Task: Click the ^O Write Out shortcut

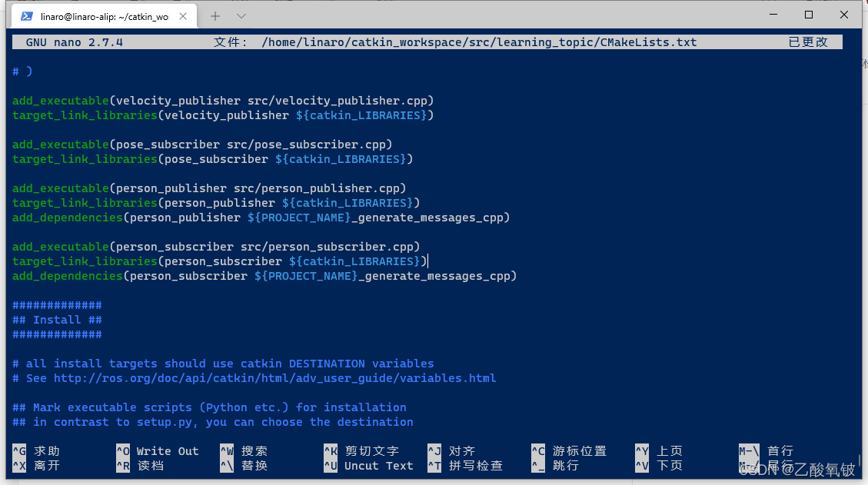Action: (157, 450)
